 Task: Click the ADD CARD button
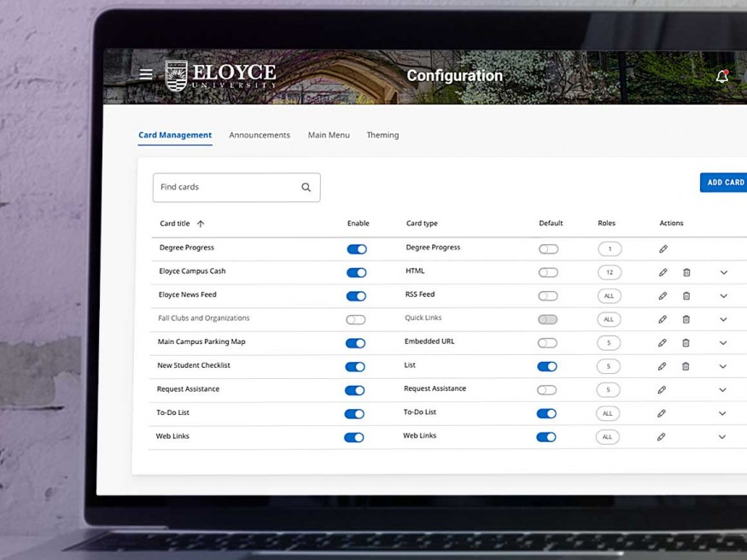pos(724,183)
